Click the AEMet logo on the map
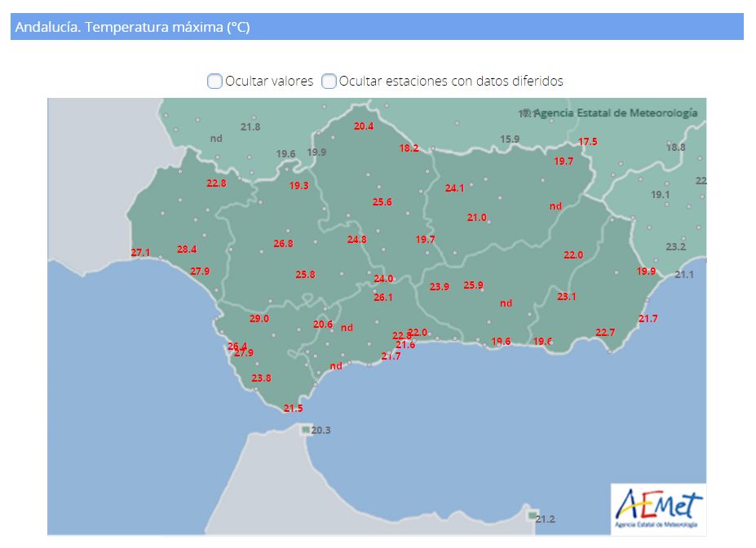 (x=658, y=509)
